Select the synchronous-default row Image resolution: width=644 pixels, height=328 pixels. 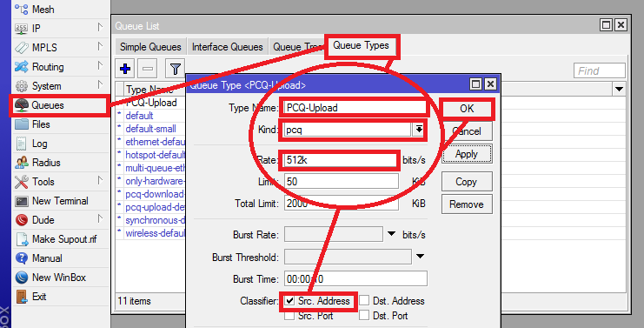point(150,220)
